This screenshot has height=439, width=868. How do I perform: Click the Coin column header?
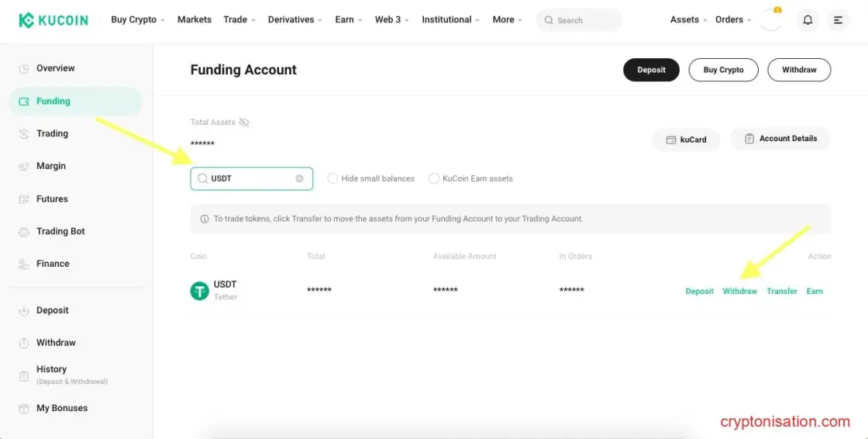click(198, 256)
